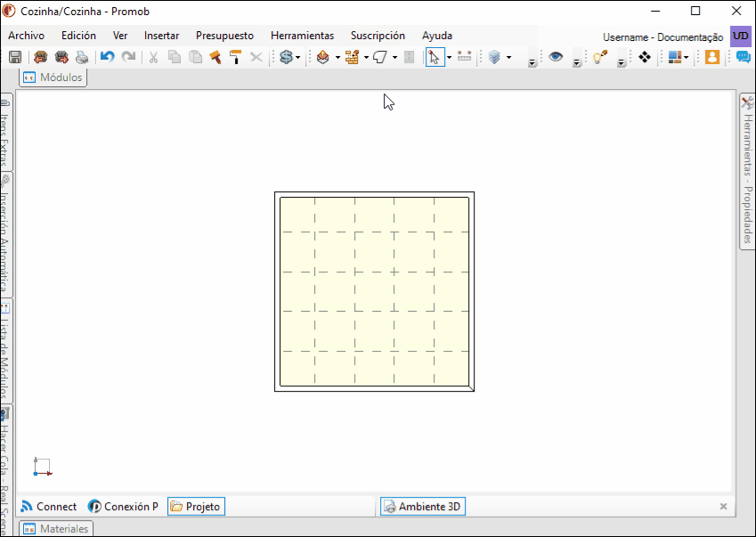This screenshot has height=537, width=756.
Task: Click the export icon with right arrow
Action: [61, 57]
